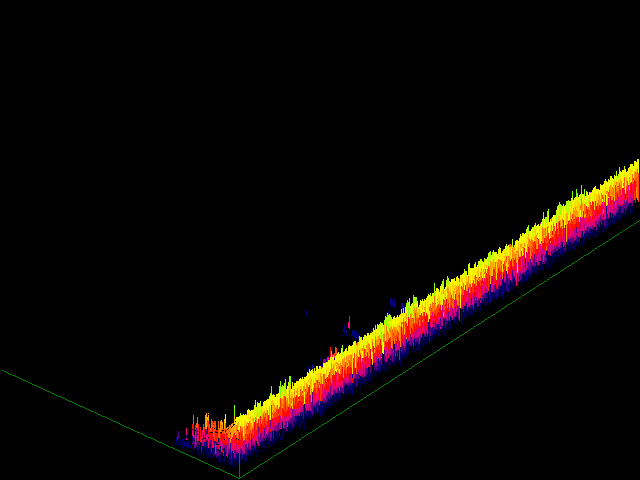This screenshot has height=480, width=640.
Task: Click the empty black area at top-left
Action: 100,80
